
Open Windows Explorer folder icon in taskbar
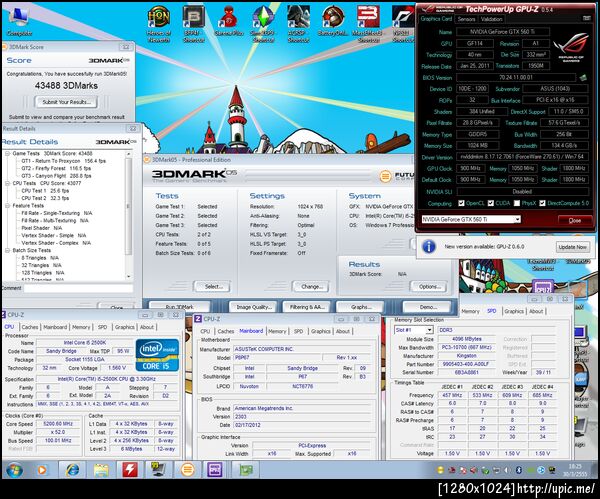[x=101, y=470]
